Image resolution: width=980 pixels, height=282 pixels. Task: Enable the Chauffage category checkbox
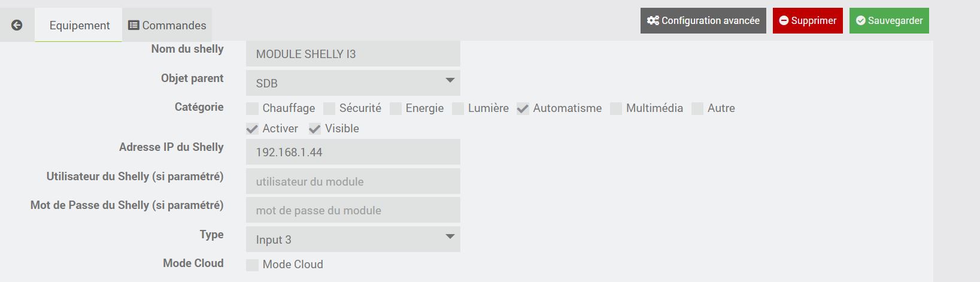253,108
